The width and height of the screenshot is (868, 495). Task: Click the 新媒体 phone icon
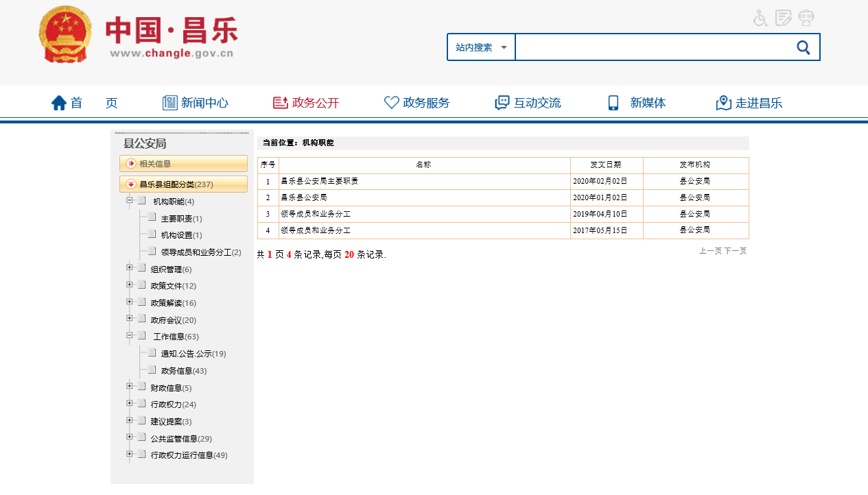[x=613, y=103]
